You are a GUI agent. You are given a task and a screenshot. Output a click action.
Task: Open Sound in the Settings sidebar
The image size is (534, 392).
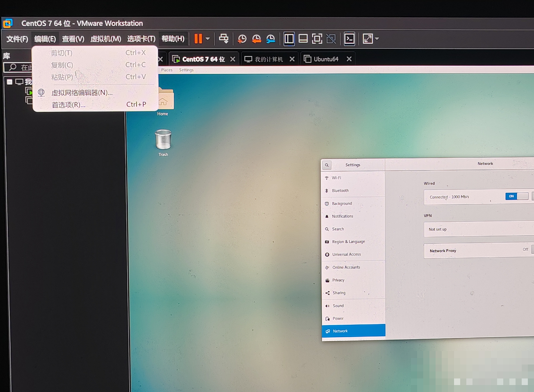(354, 305)
